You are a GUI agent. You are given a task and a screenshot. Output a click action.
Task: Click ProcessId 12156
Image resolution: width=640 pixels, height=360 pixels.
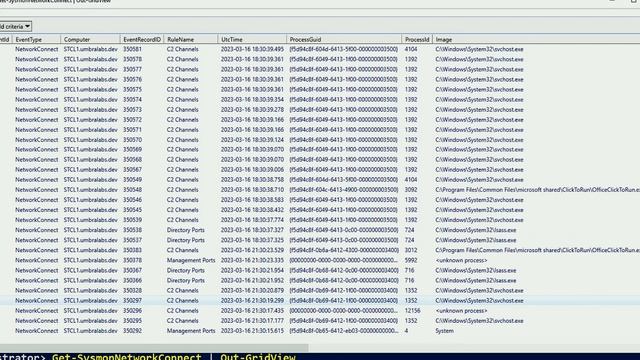(412, 311)
